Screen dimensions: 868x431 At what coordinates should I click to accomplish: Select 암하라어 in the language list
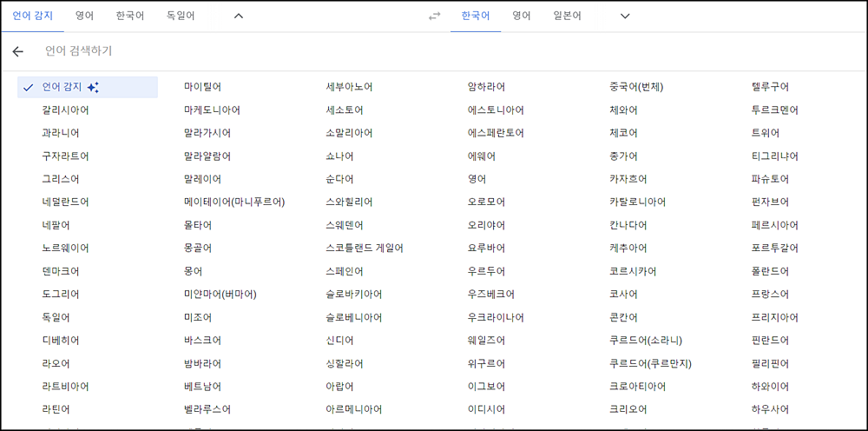487,87
